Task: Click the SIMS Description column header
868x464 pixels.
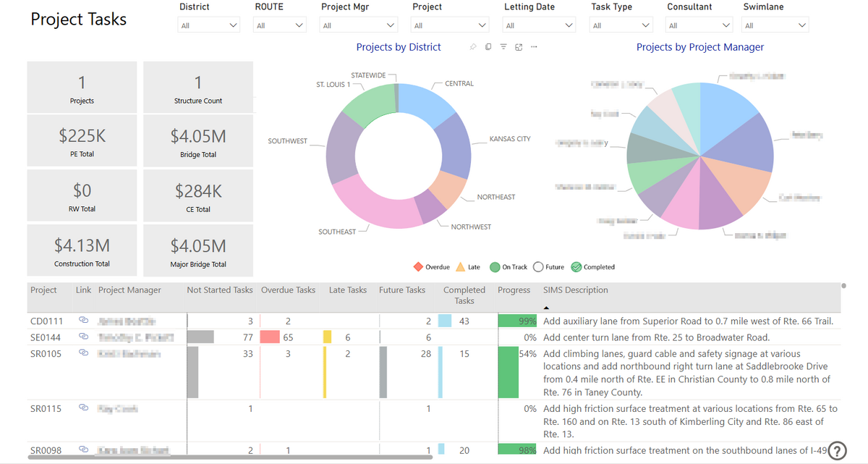Action: click(575, 290)
